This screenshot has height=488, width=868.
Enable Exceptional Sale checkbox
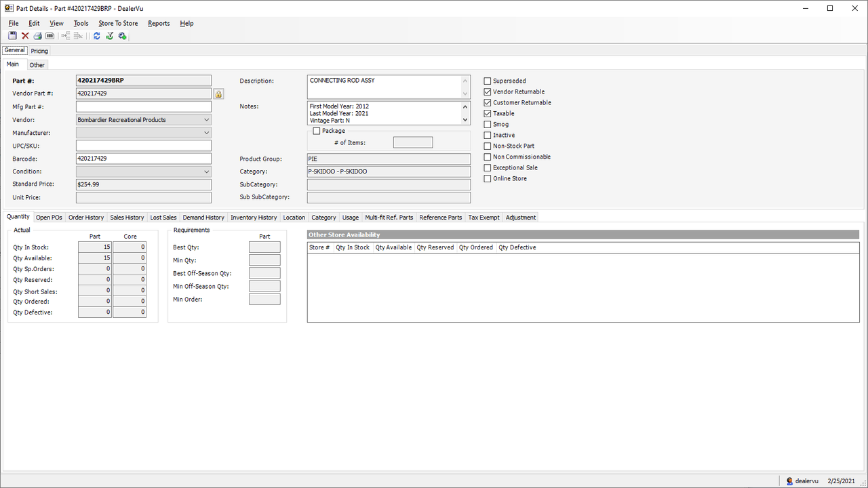point(488,167)
